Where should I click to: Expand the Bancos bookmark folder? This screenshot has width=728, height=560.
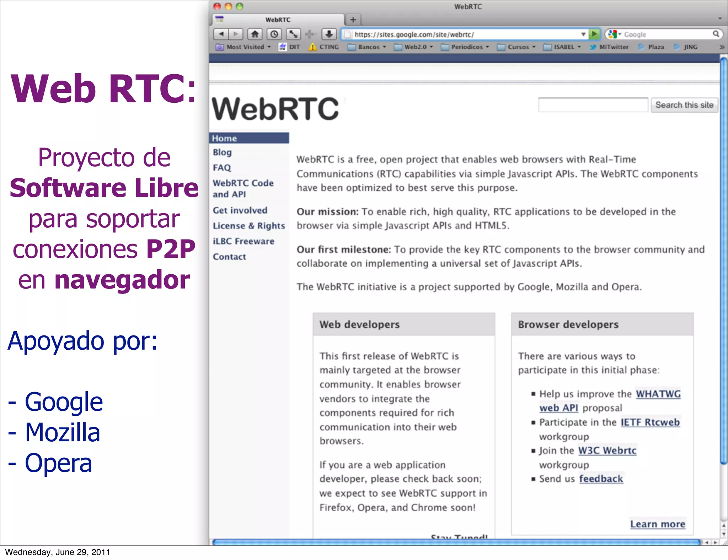point(367,47)
